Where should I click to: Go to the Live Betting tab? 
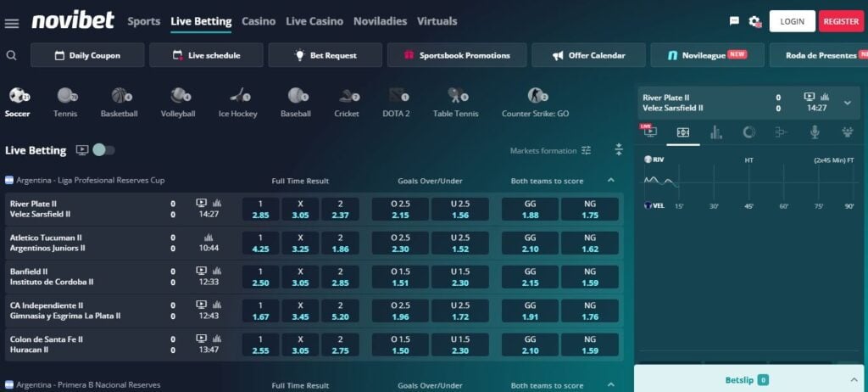(201, 21)
